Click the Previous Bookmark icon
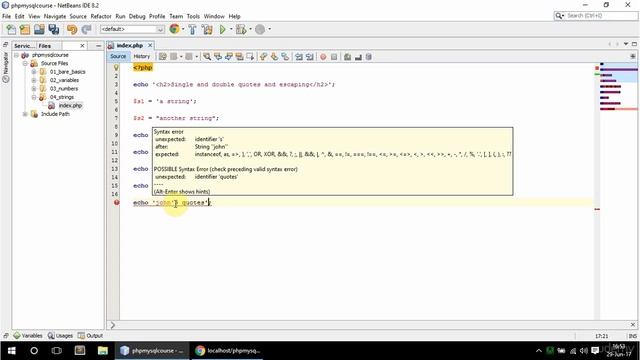Screen dimensions: 640x360 [x=264, y=57]
